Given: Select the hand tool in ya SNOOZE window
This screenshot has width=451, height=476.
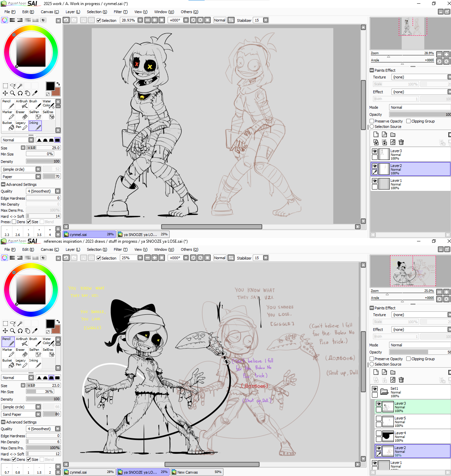Looking at the screenshot, I should pos(27,331).
